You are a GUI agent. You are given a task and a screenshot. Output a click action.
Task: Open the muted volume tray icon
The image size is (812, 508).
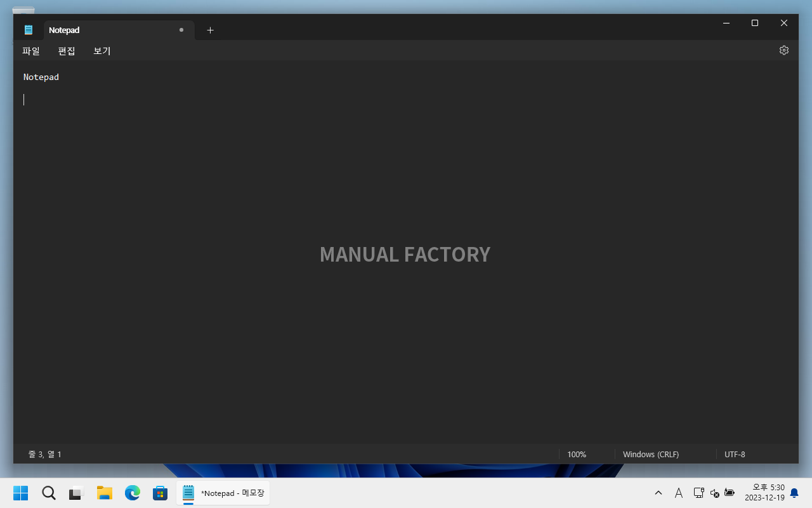pos(714,493)
